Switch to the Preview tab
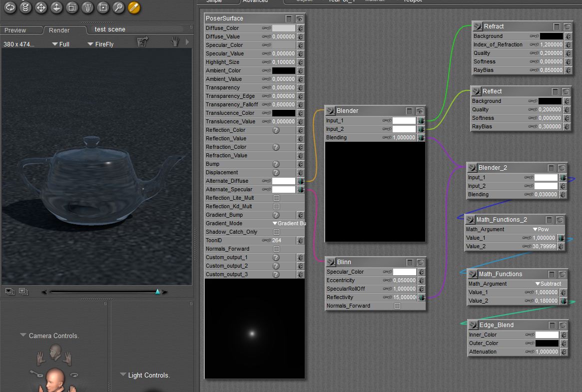Screen dimensions: 582x392 coord(15,30)
